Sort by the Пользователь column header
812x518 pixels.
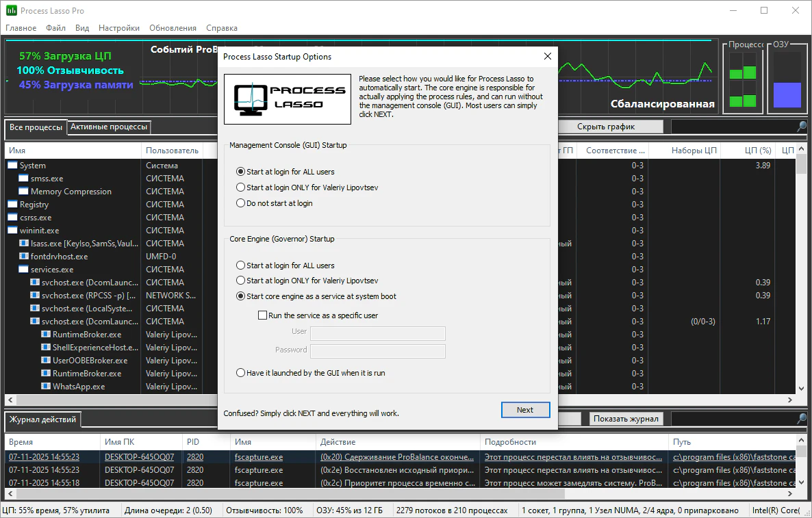coord(172,150)
